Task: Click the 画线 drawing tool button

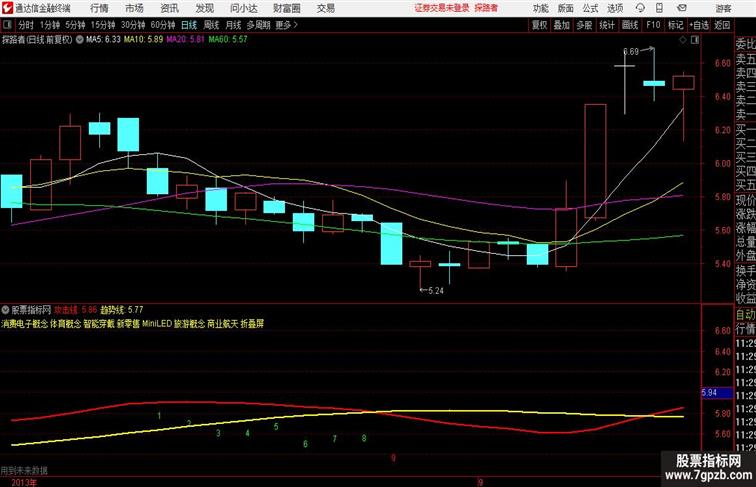Action: tap(630, 25)
